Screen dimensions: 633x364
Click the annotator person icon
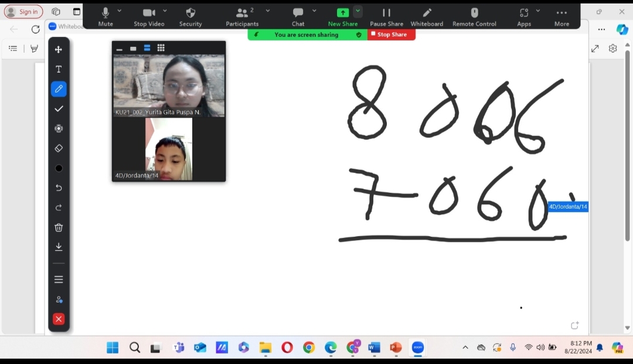pos(59,300)
